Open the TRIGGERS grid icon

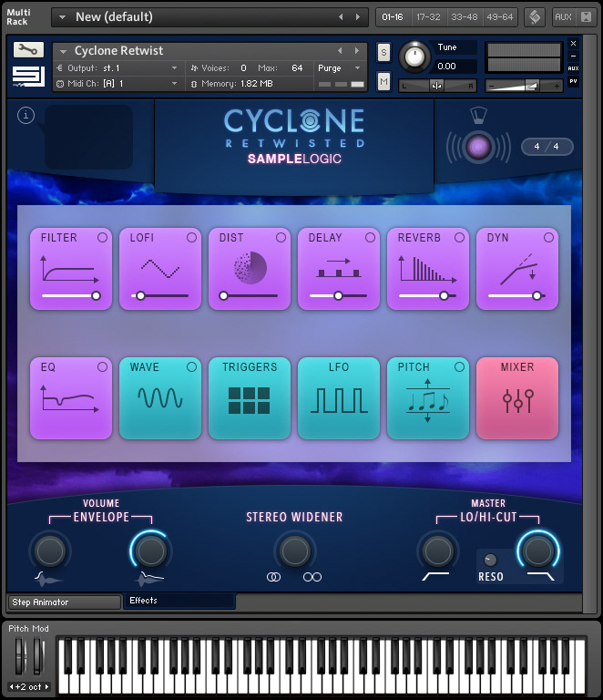coord(249,400)
